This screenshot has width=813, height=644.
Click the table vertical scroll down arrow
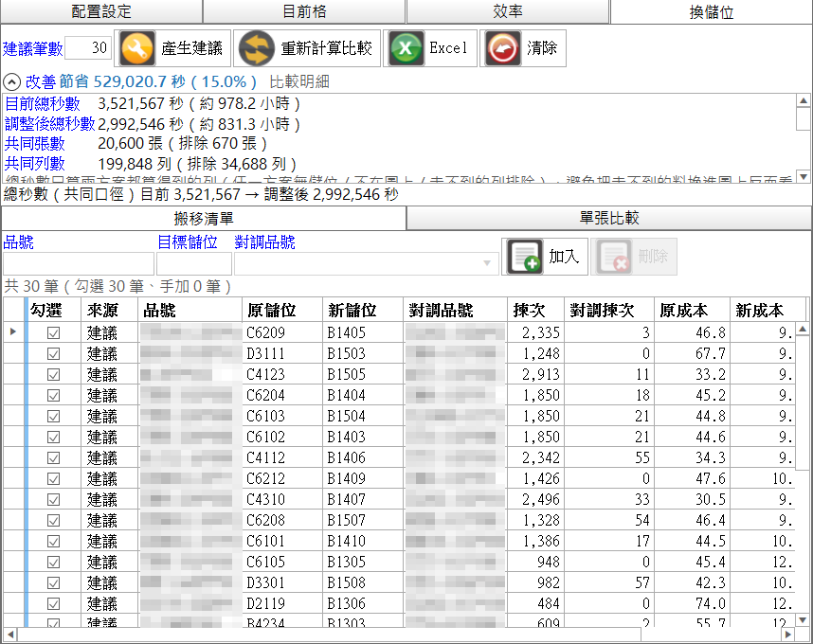pos(803,619)
